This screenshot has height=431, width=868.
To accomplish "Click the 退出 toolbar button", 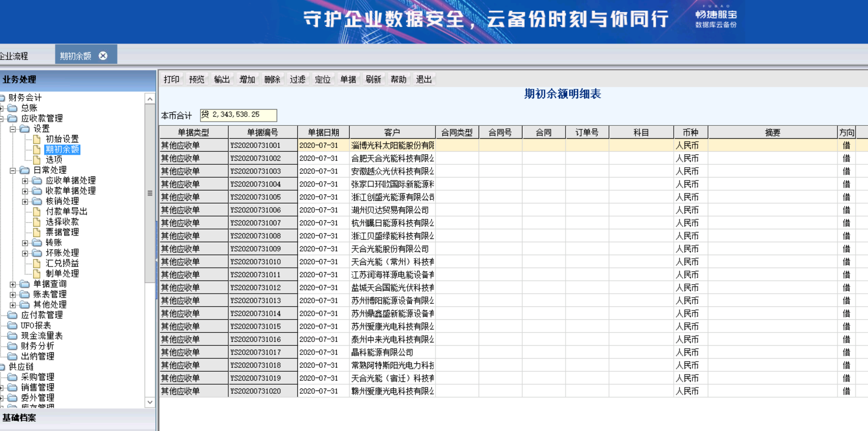I will [x=424, y=79].
